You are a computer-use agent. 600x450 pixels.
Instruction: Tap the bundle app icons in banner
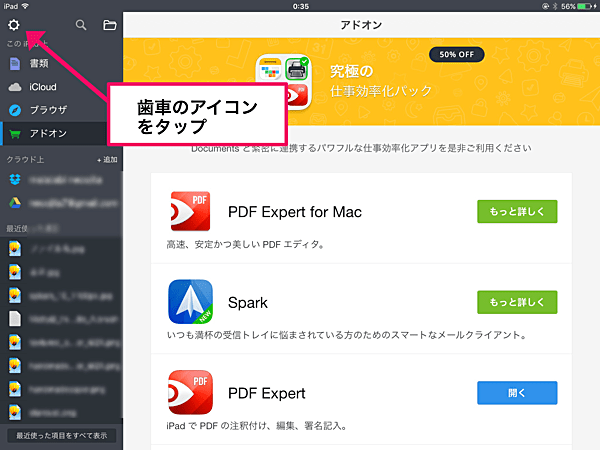pyautogui.click(x=284, y=82)
